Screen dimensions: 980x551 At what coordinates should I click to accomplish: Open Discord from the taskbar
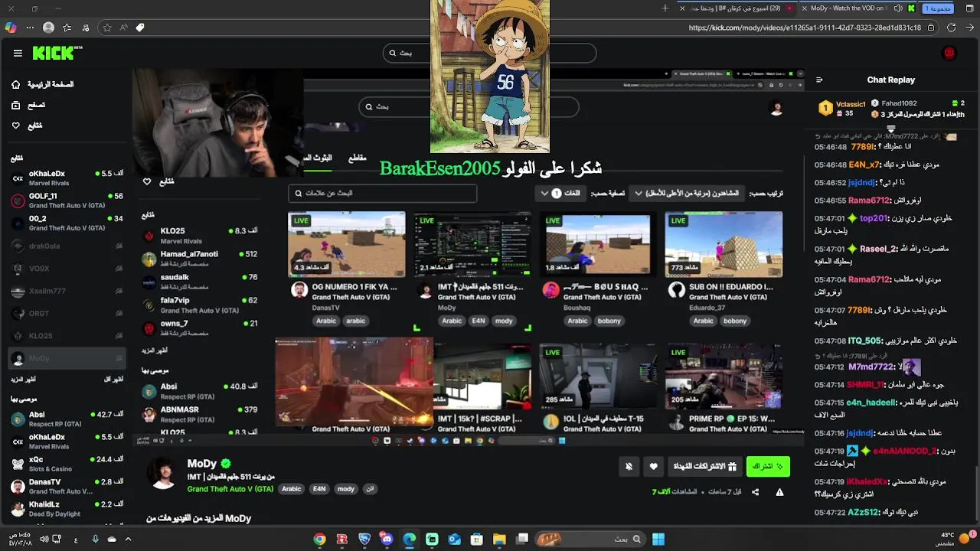tap(387, 539)
